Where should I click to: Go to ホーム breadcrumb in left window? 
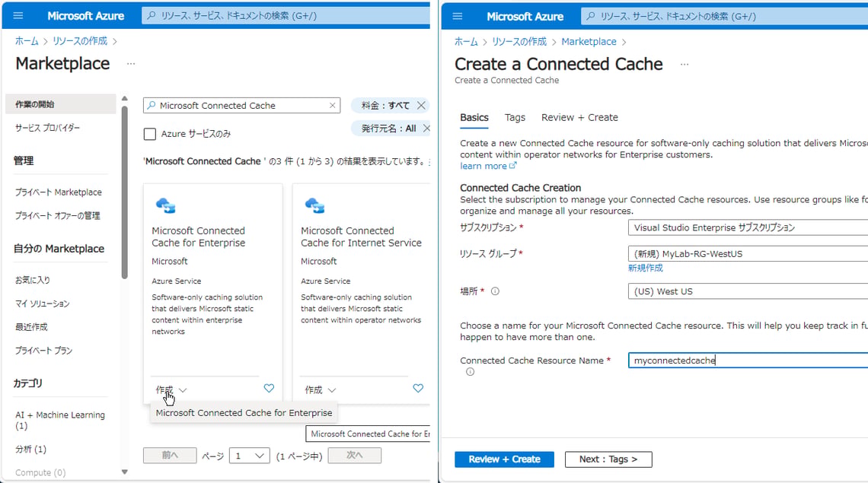coord(27,41)
